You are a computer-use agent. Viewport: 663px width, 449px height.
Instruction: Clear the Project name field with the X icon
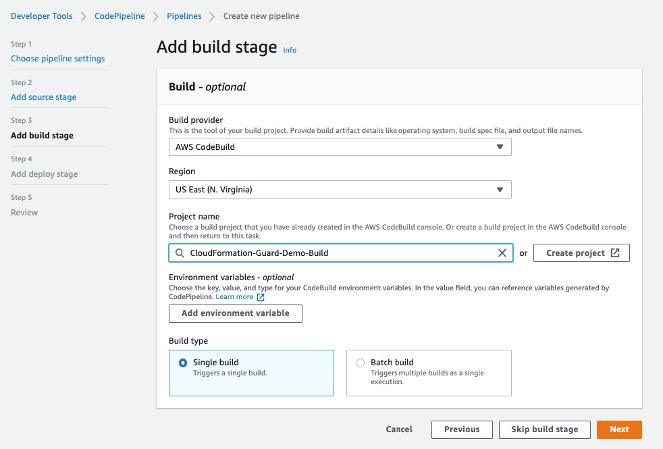pyautogui.click(x=502, y=253)
